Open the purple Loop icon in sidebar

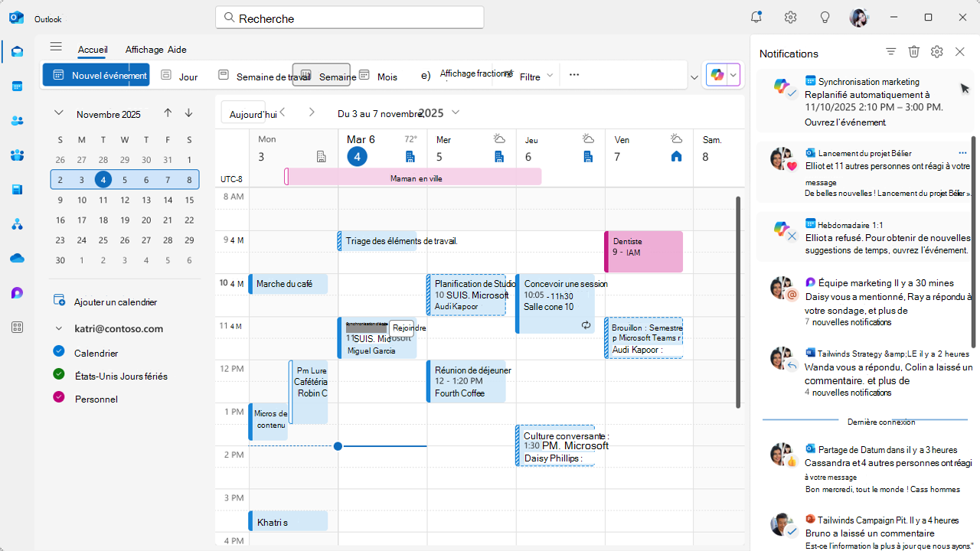coord(17,292)
